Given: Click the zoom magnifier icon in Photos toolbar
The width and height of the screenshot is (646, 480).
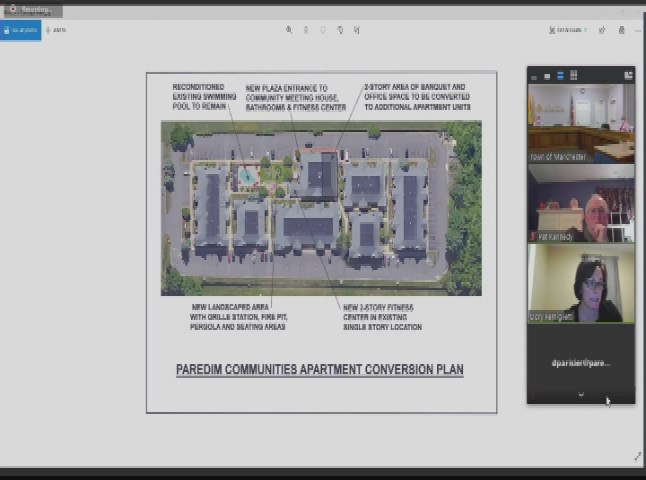Looking at the screenshot, I should [x=289, y=30].
